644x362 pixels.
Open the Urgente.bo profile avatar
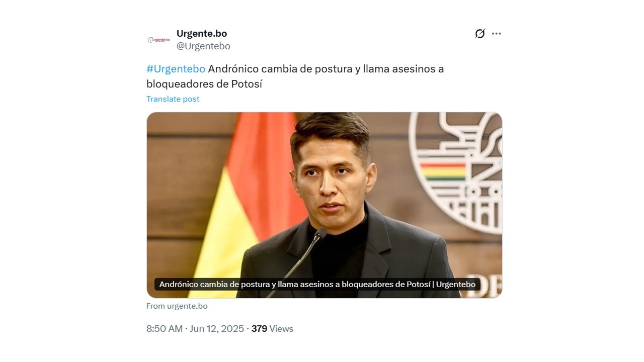tap(158, 40)
